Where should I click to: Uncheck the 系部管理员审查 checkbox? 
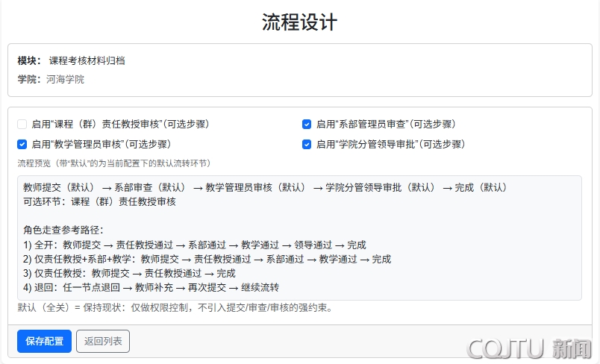click(307, 124)
